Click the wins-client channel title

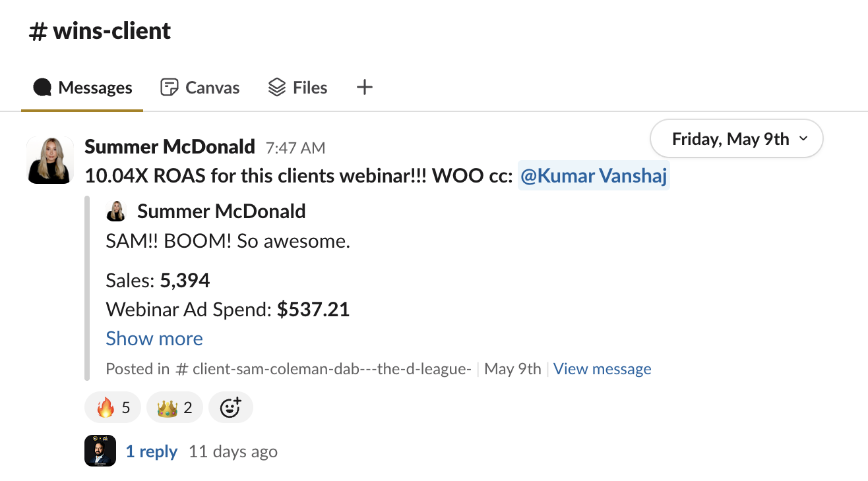click(x=100, y=31)
